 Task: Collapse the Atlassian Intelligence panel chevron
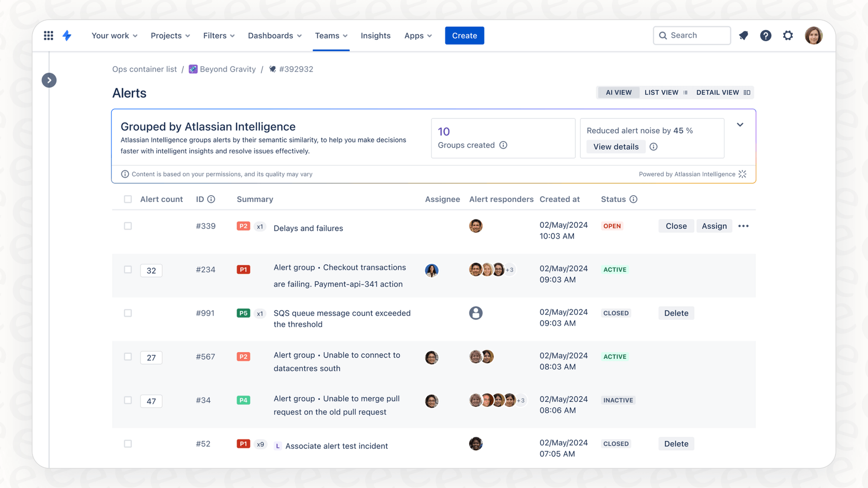[x=740, y=124]
